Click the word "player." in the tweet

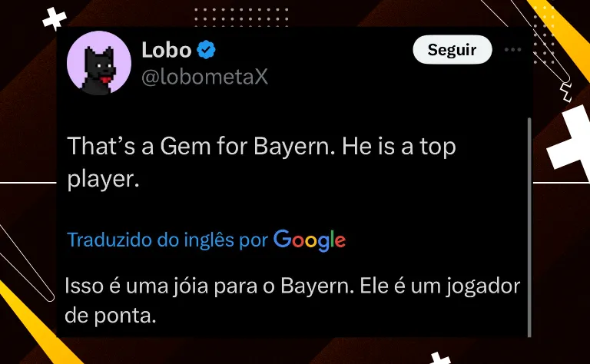[x=103, y=179]
